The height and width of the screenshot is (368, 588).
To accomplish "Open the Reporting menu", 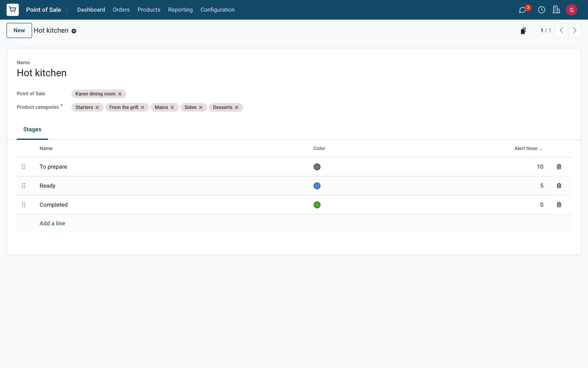I will click(x=180, y=10).
